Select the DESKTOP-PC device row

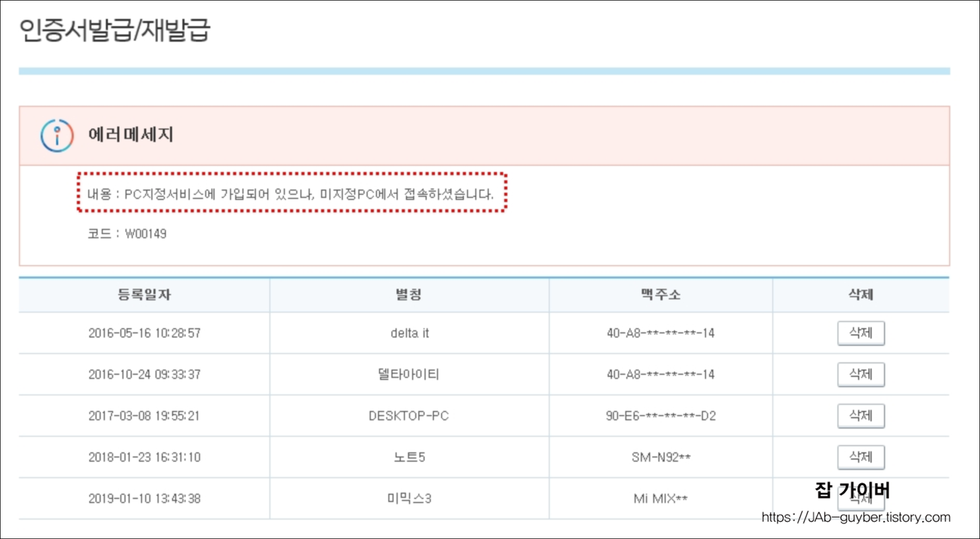point(408,415)
